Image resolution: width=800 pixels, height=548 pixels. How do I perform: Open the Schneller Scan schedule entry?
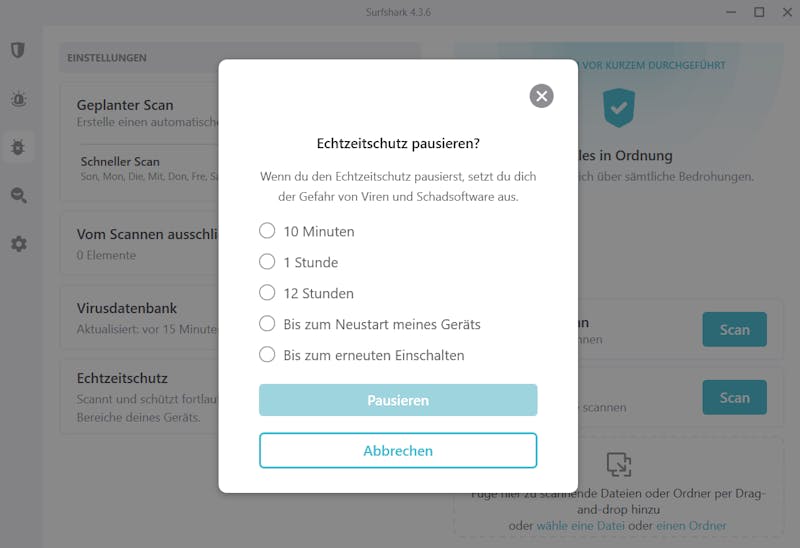149,168
